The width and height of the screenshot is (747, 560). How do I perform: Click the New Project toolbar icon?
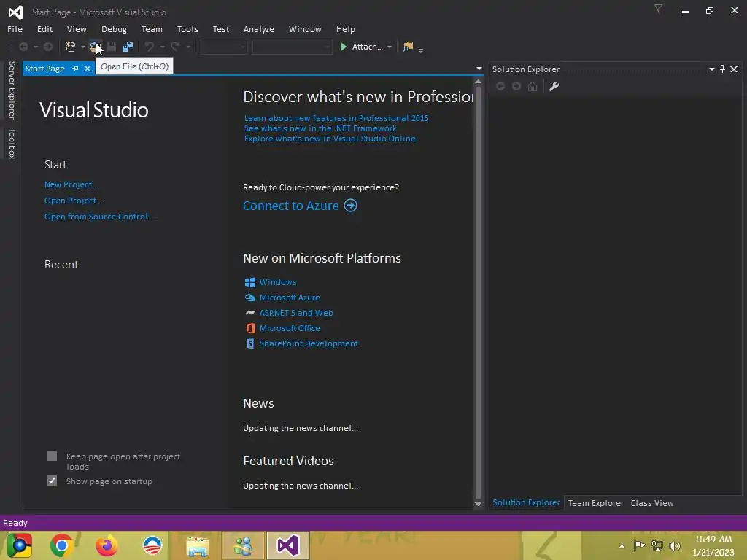(71, 47)
